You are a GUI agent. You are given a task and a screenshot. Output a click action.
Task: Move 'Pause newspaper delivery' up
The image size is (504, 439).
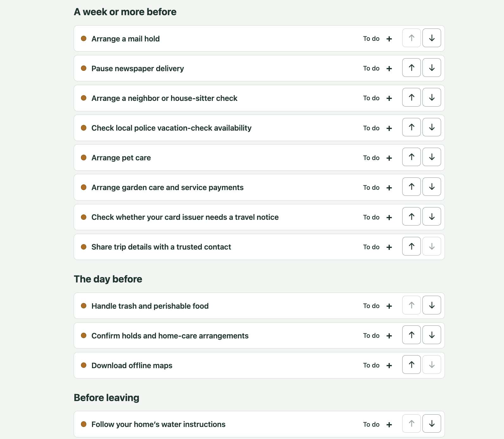[411, 68]
